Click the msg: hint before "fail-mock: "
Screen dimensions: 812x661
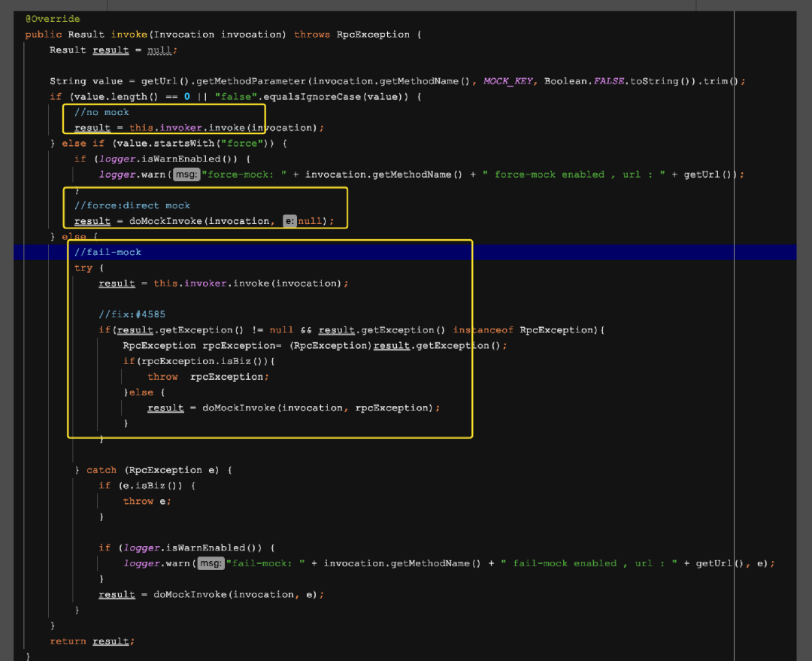pyautogui.click(x=211, y=563)
